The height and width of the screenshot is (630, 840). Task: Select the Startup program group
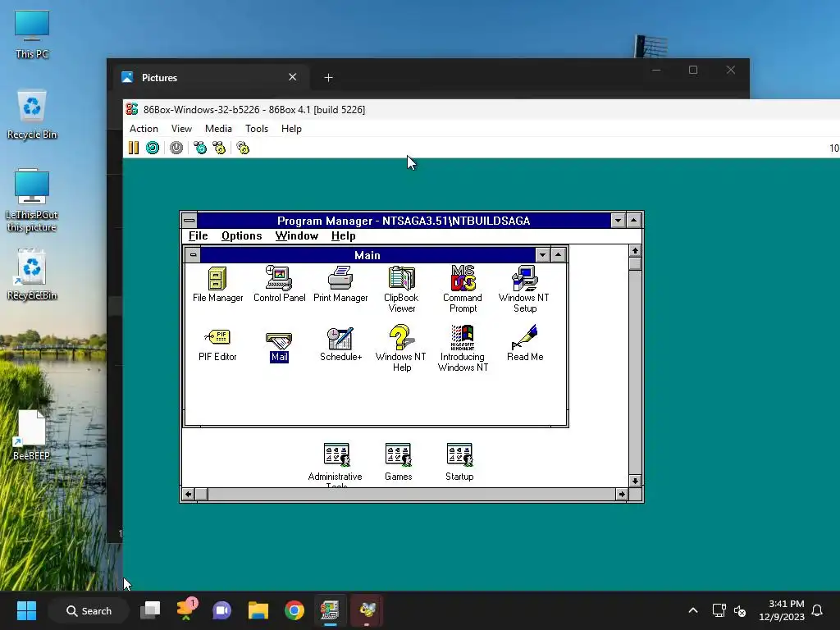click(459, 462)
